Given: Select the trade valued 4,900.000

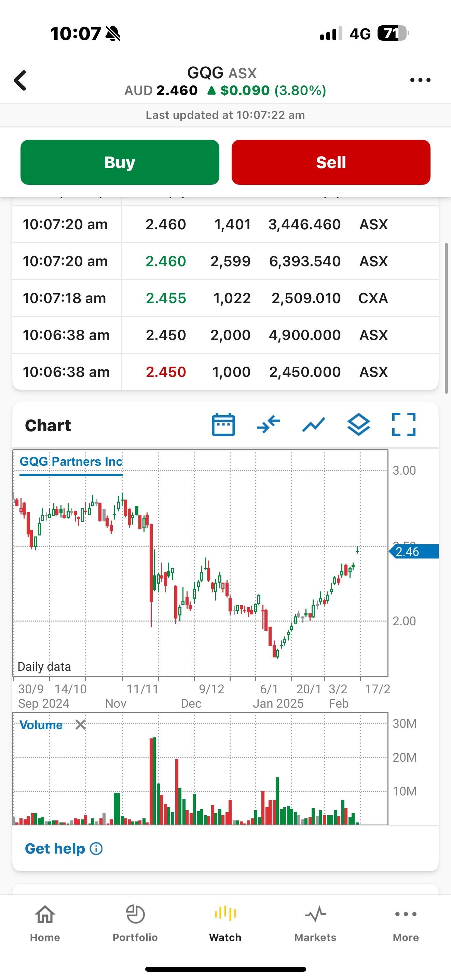Looking at the screenshot, I should 305,335.
